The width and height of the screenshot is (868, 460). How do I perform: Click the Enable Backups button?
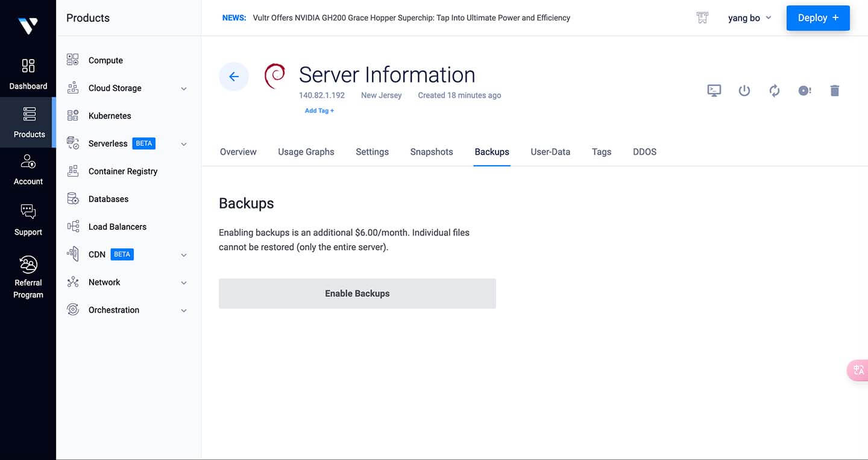[357, 294]
